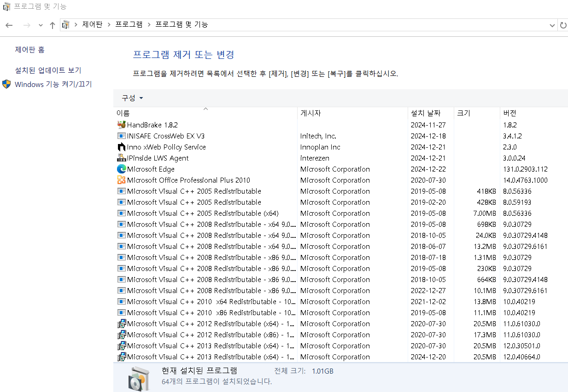Go to 프로그램 in breadcrumb path

coord(129,25)
